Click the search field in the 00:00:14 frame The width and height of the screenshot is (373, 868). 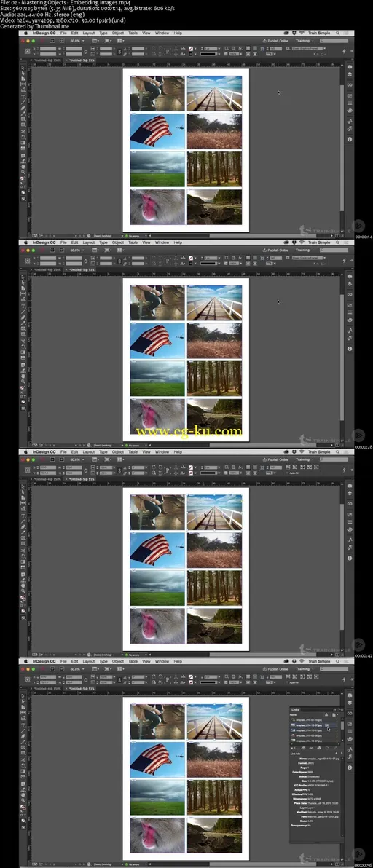(x=334, y=40)
